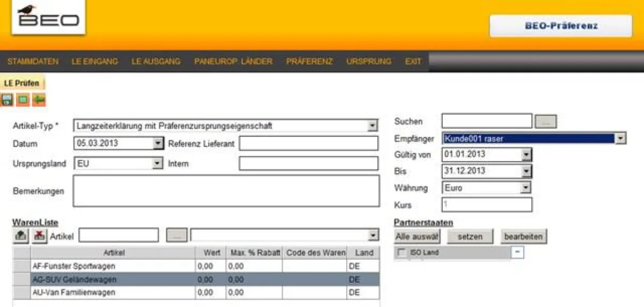Click the Kurs input field
The image size is (644, 307).
(487, 204)
